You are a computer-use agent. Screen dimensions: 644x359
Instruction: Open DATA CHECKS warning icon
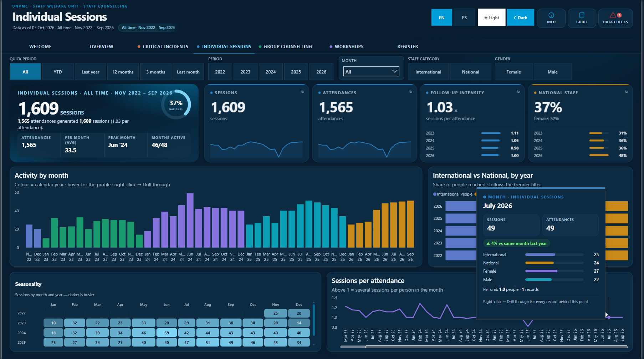tap(615, 18)
